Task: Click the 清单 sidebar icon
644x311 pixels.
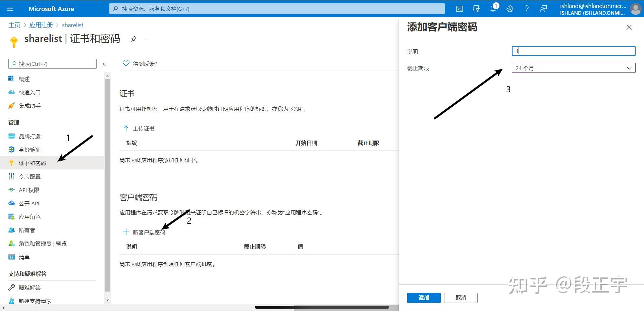Action: click(x=11, y=257)
